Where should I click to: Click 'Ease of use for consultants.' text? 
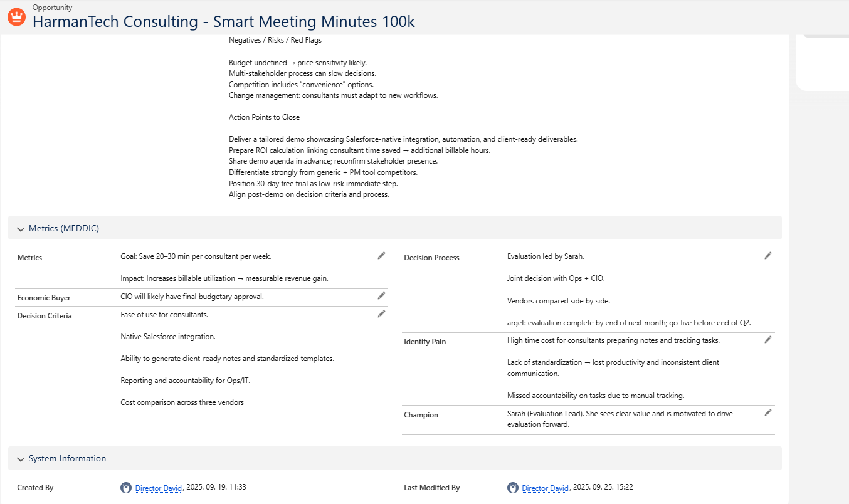[x=164, y=315]
